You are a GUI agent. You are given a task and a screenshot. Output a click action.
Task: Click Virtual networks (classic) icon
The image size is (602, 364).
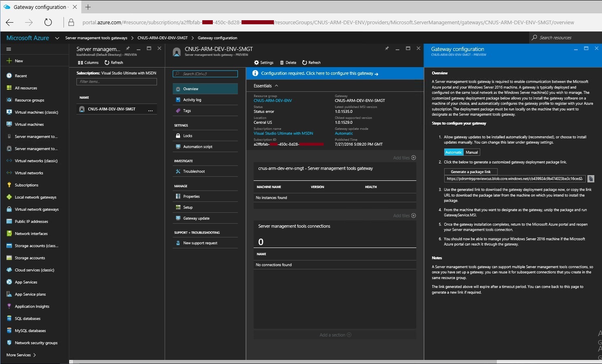[x=9, y=161]
